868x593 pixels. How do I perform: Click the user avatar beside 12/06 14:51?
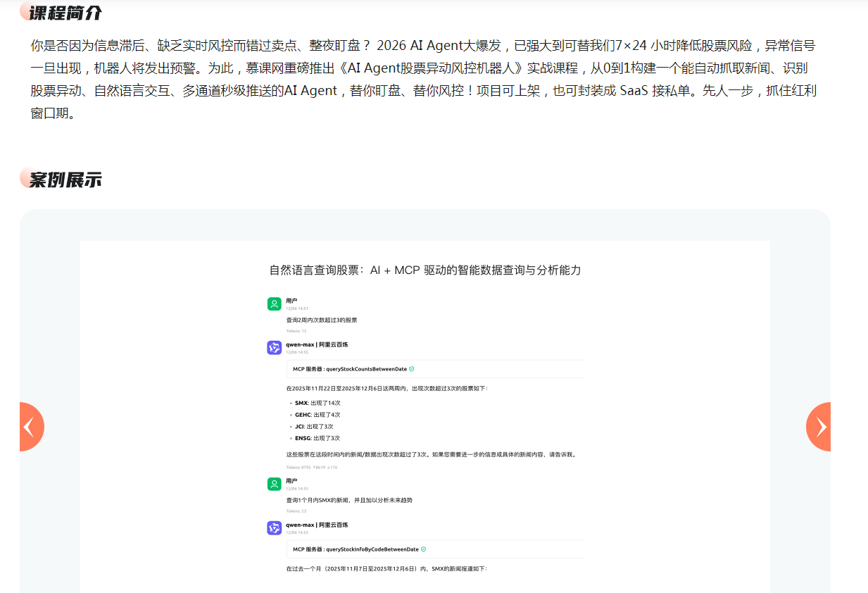pos(274,304)
